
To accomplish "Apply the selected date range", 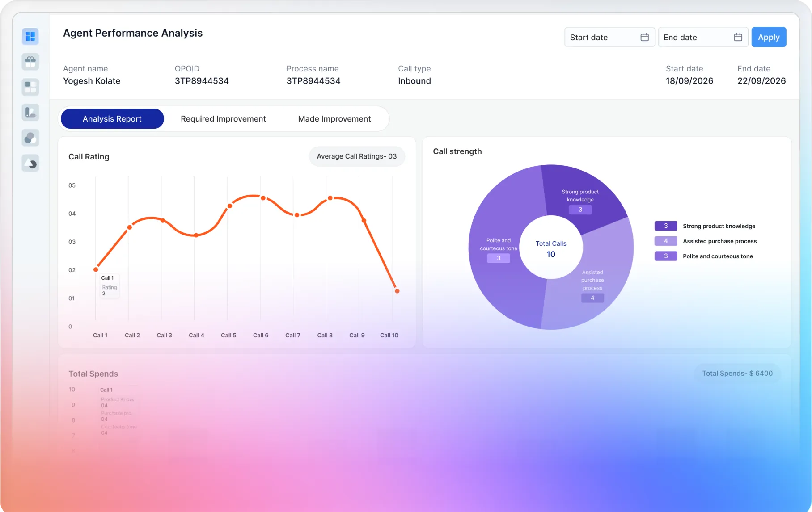I will [769, 37].
